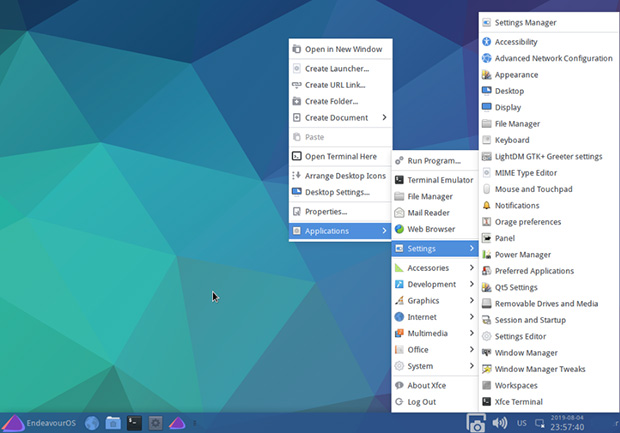620x433 pixels.
Task: Click the Panel settings icon
Action: coord(487,238)
